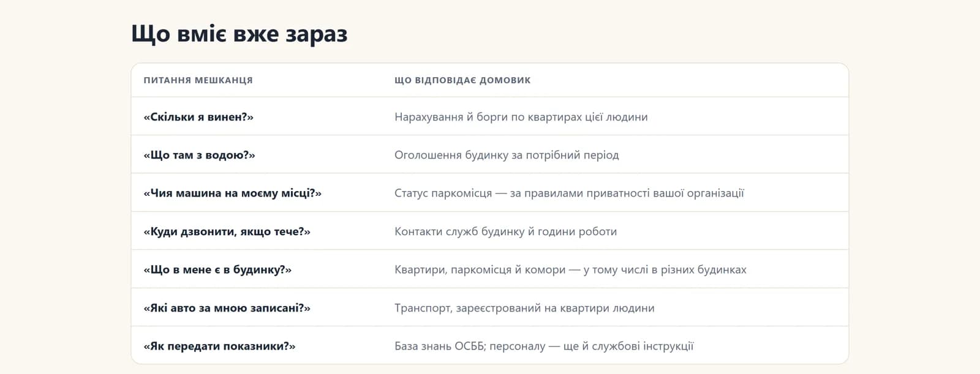
Task: Click the question «Скільки я винен?»
Action: pos(198,117)
